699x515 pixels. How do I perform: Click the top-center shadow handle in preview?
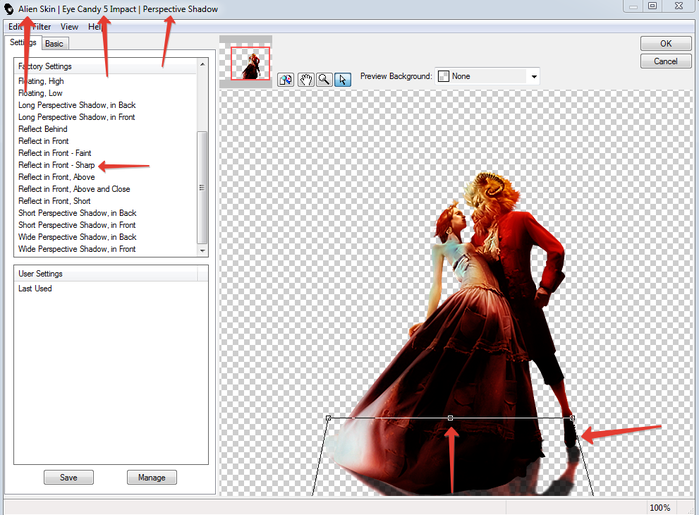450,418
